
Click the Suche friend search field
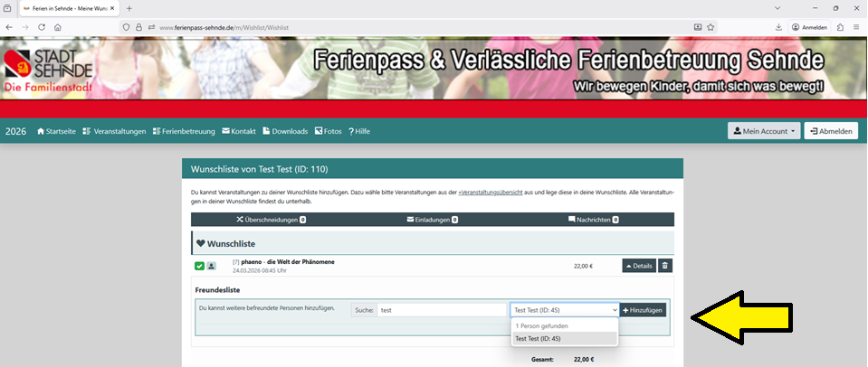point(441,310)
